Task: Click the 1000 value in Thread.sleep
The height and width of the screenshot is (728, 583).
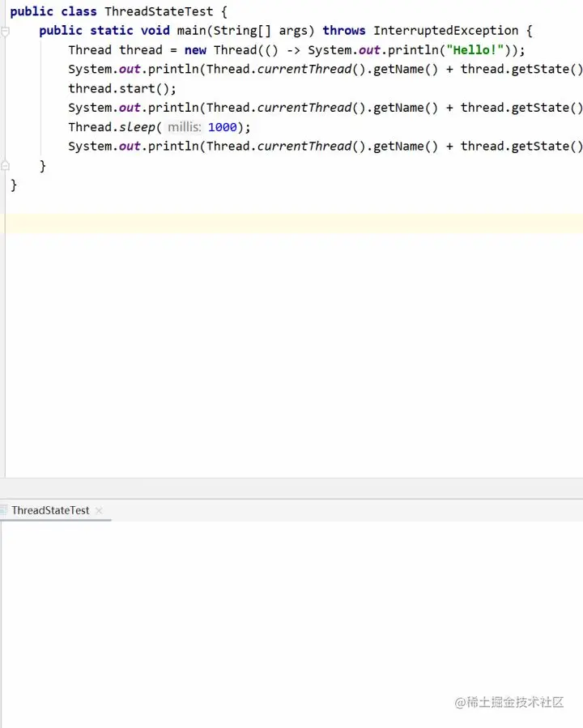Action: [x=223, y=127]
